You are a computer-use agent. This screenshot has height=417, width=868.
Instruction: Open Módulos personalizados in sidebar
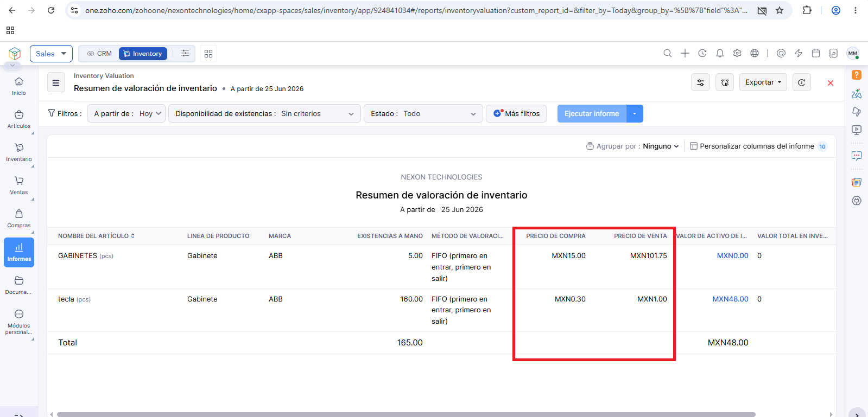point(19,322)
